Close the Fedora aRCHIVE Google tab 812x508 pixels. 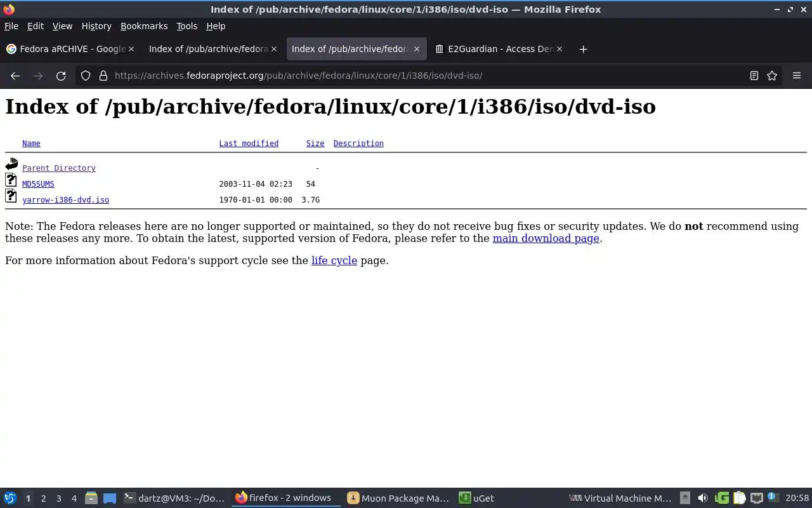[x=131, y=49]
